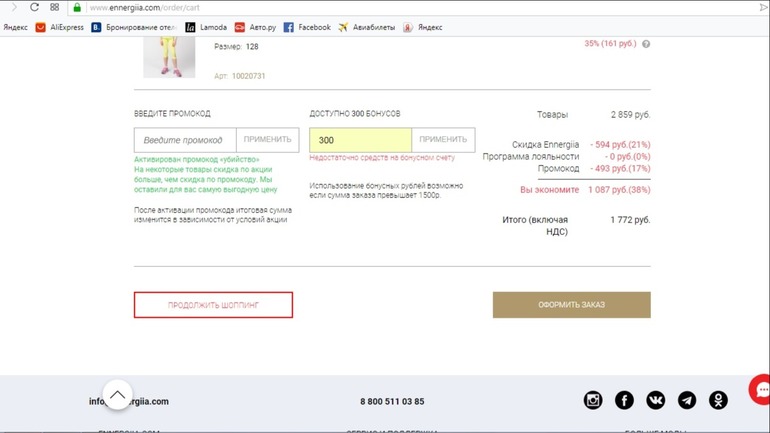Viewport: 770px width, 433px height.
Task: Click Применить next to promo code field
Action: [267, 140]
